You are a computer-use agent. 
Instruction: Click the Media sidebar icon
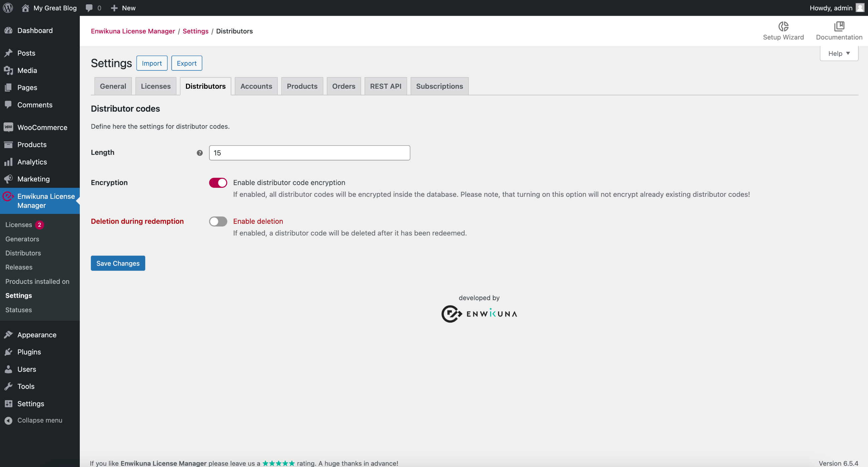(x=8, y=70)
